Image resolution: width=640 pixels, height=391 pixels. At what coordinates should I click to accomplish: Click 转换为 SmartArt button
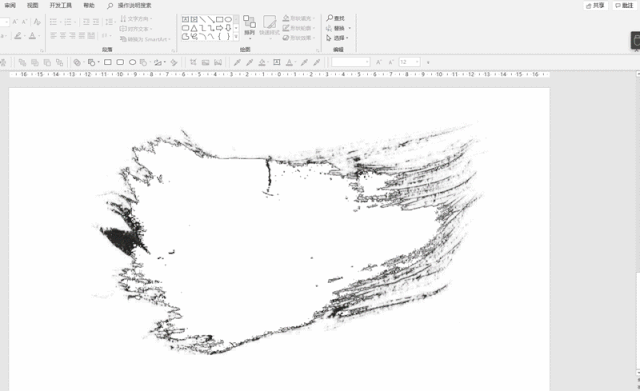coord(145,39)
